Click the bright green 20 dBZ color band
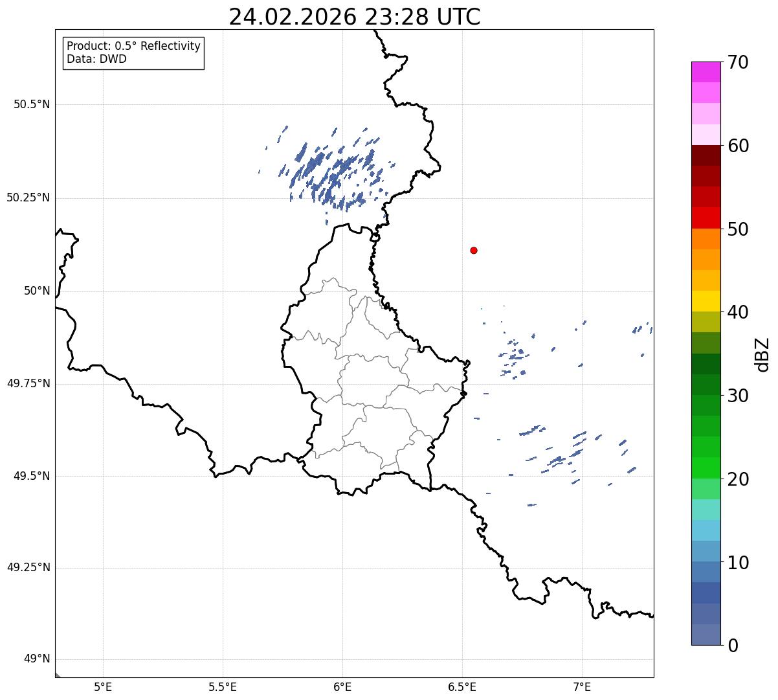The height and width of the screenshot is (700, 778). (706, 468)
